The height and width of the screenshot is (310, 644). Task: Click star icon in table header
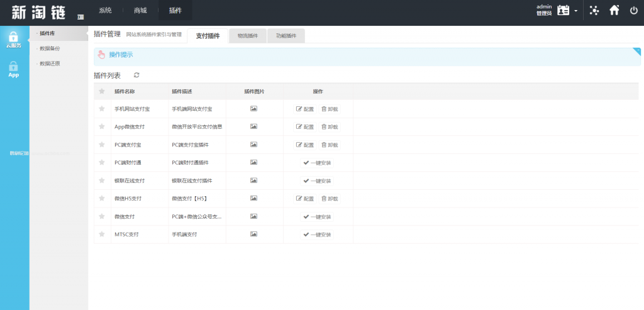click(x=102, y=91)
